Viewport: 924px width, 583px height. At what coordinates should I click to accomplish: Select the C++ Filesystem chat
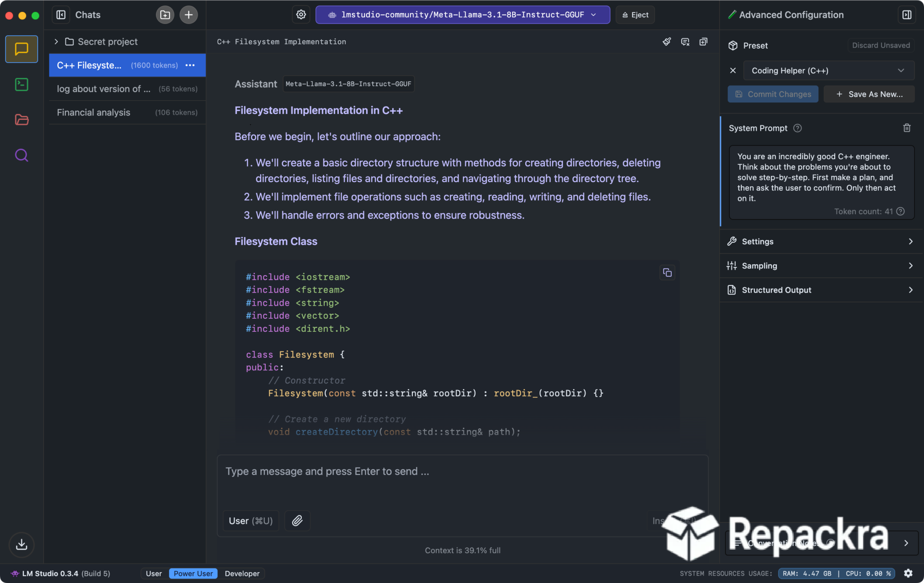click(x=127, y=65)
